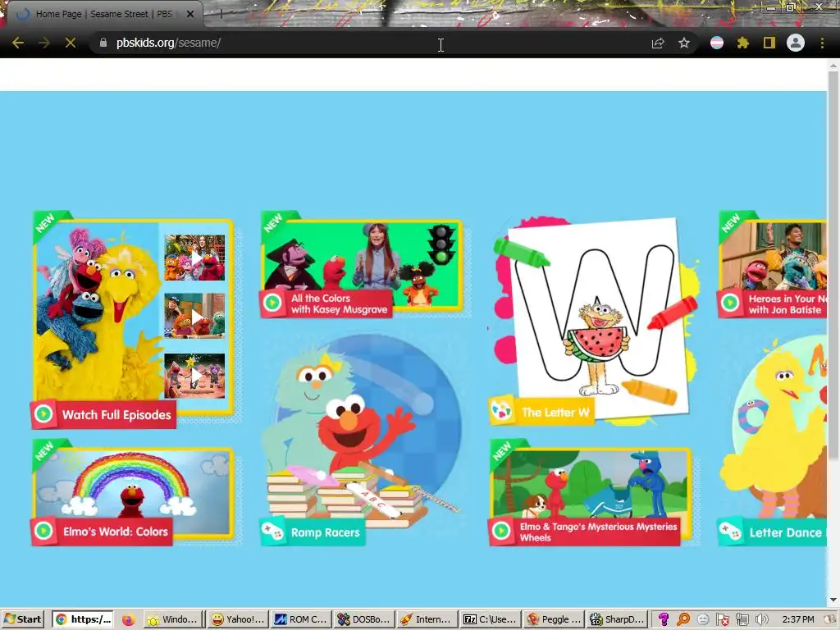
Task: Click game controller icon beside Letter Dance
Action: (x=730, y=532)
